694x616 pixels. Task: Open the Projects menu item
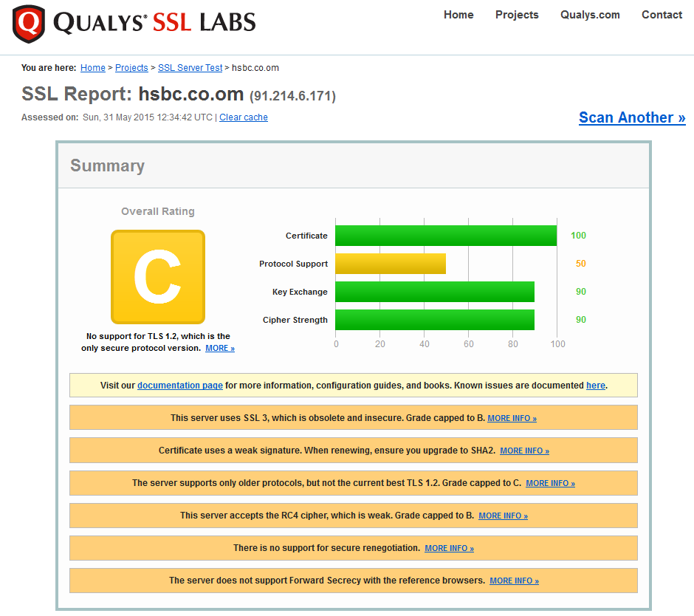click(517, 15)
